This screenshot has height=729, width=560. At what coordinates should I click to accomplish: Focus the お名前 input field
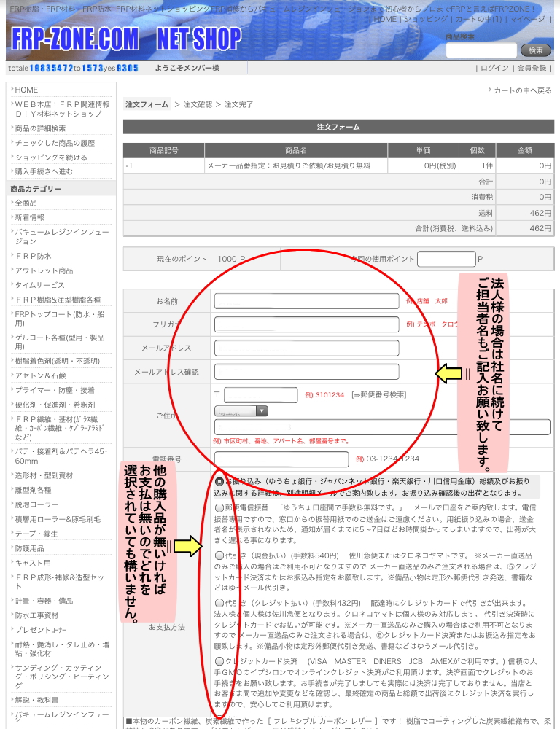click(x=306, y=301)
